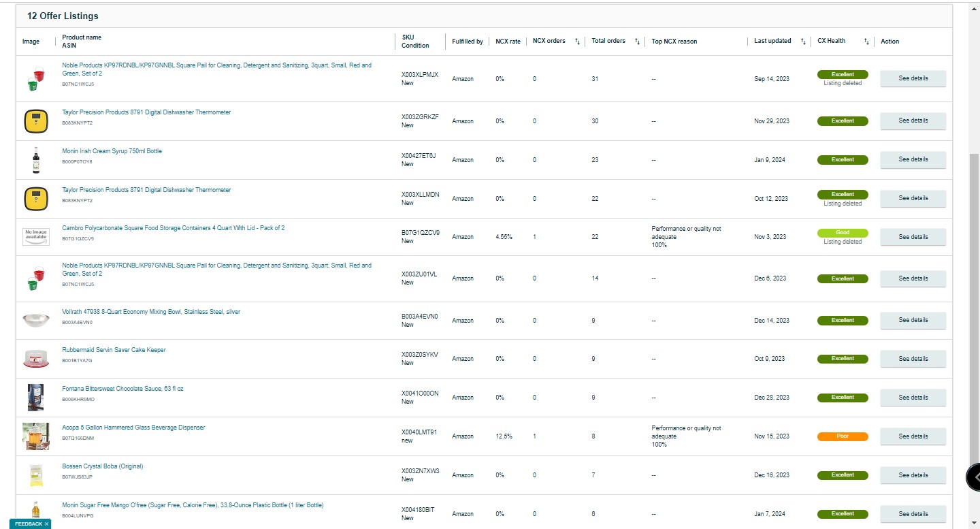980x529 pixels.
Task: See details for Fontana Chocolate Sauce
Action: pyautogui.click(x=913, y=398)
